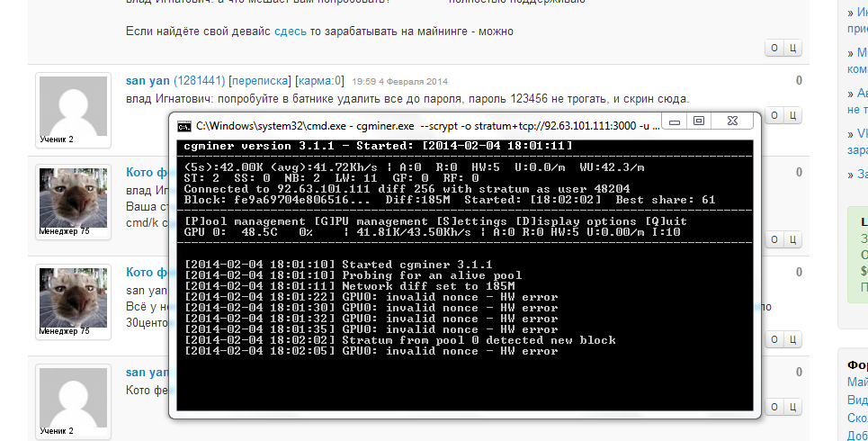
Task: Click '[D]isplay options' in cgminer
Action: (x=576, y=221)
